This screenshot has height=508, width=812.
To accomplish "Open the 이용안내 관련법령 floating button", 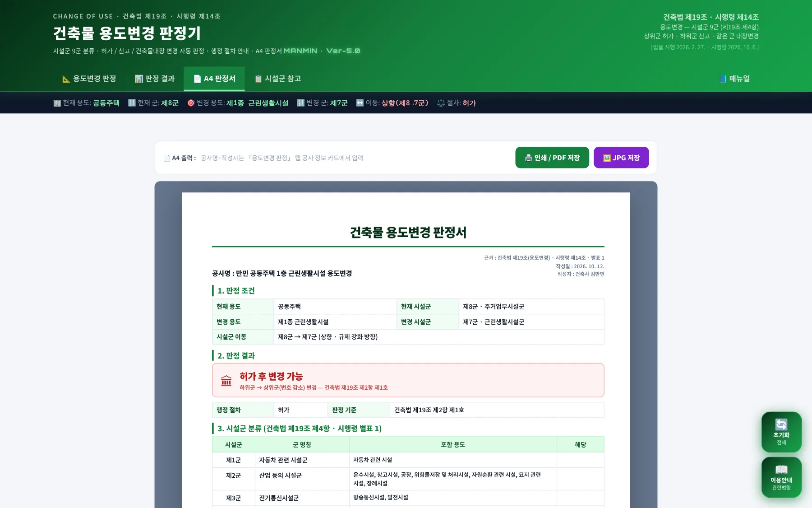I will point(781,477).
